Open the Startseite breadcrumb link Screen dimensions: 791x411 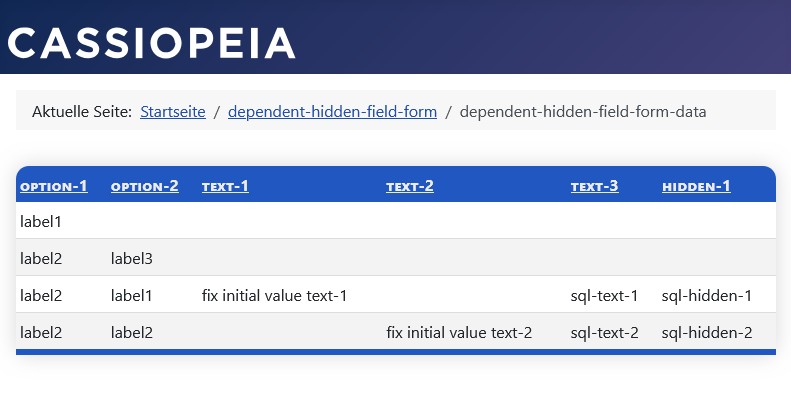(x=173, y=111)
